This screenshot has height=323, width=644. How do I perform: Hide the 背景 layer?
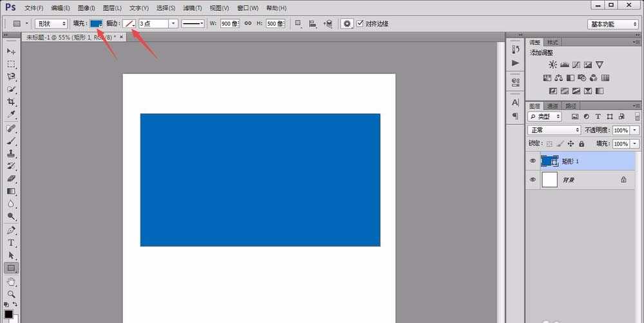pos(533,180)
